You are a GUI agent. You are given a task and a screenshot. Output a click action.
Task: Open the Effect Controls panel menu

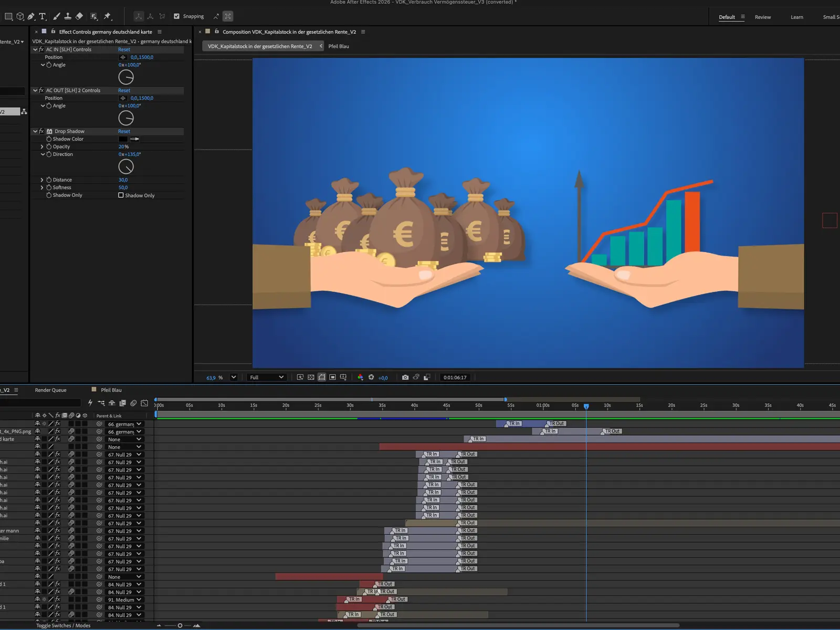pyautogui.click(x=160, y=32)
